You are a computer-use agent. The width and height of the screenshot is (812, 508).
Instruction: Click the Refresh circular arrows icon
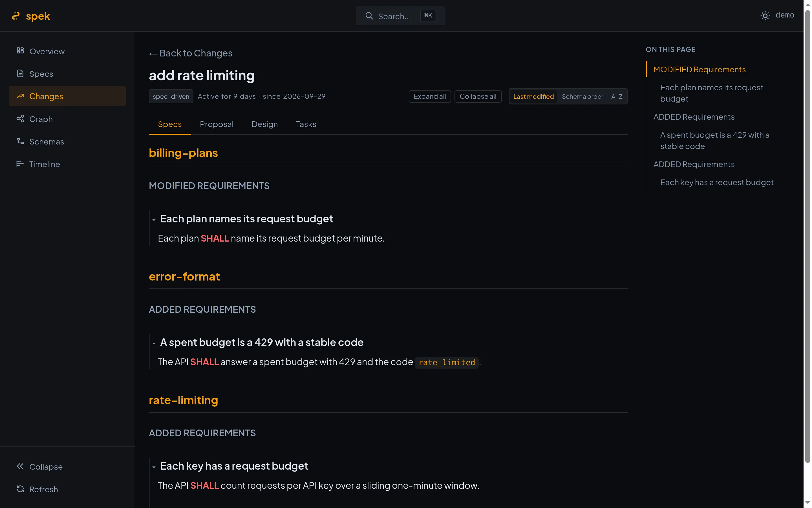coord(20,489)
